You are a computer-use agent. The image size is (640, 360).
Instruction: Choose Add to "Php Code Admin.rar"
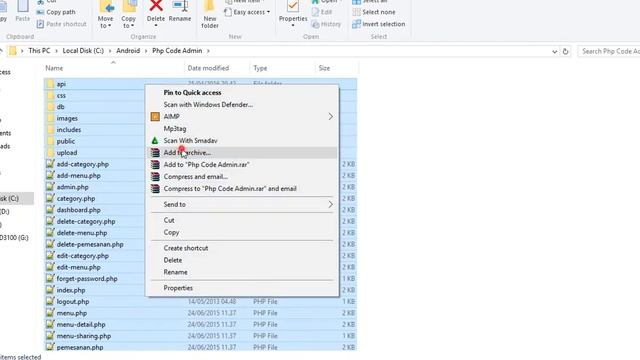242,164
